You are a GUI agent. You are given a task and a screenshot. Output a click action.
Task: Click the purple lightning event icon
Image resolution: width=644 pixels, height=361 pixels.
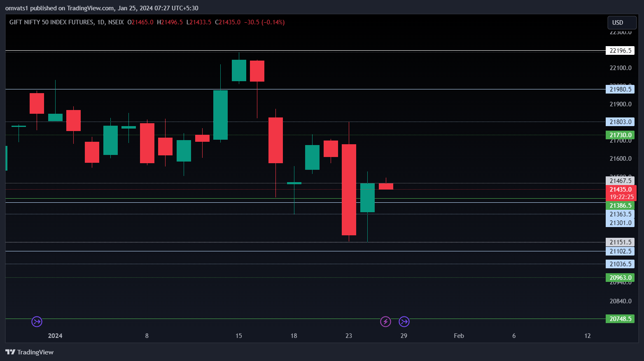pyautogui.click(x=385, y=321)
